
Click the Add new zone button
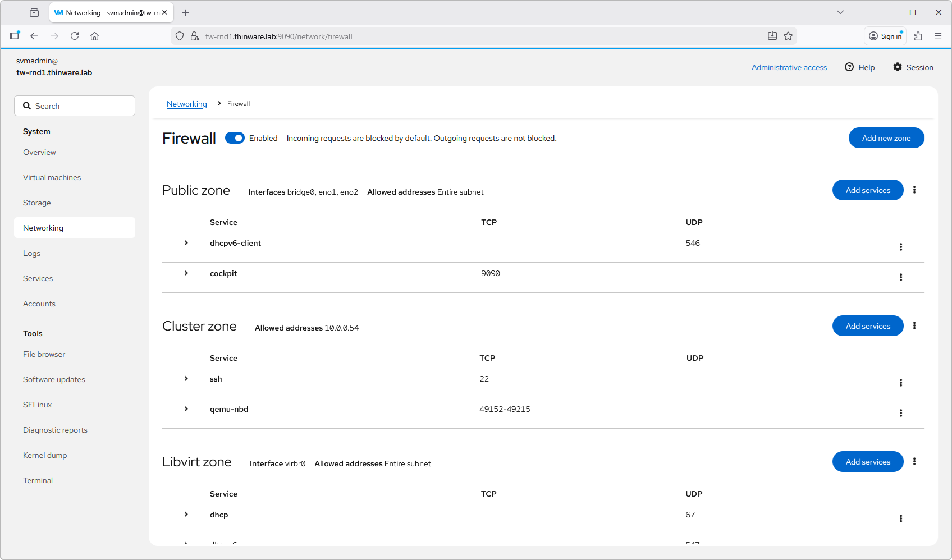886,138
